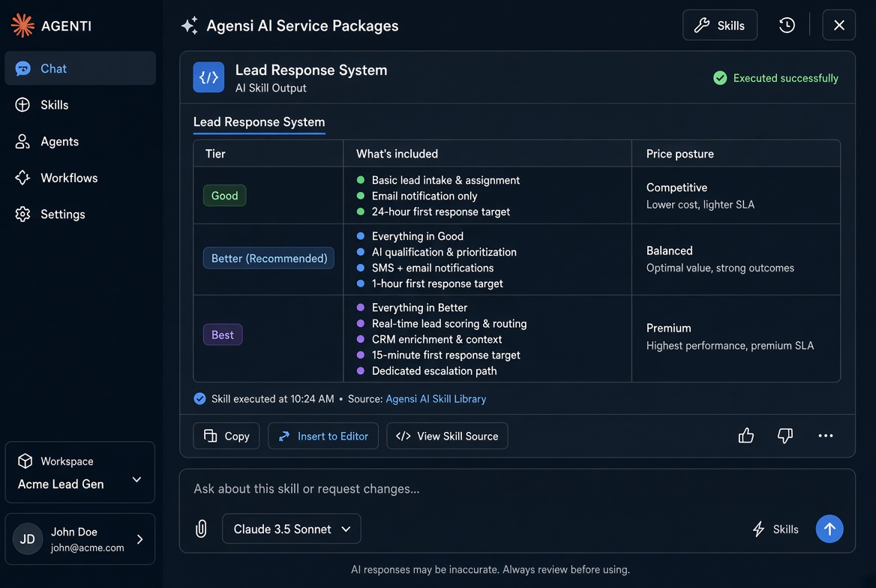
Task: Give a thumbs down to the response
Action: click(785, 436)
